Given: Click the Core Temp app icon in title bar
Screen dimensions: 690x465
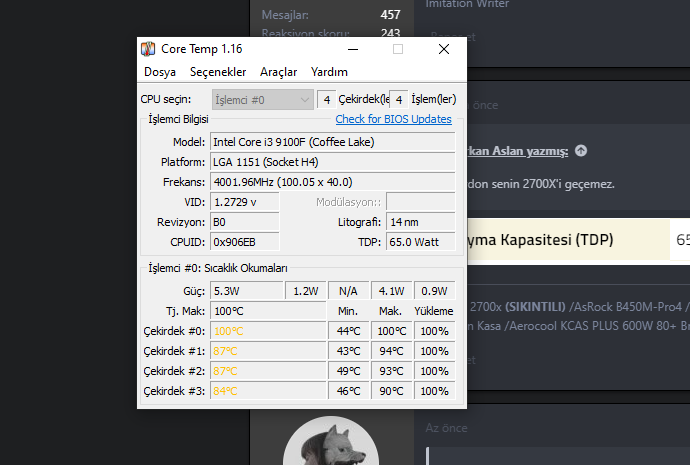Looking at the screenshot, I should pos(148,49).
